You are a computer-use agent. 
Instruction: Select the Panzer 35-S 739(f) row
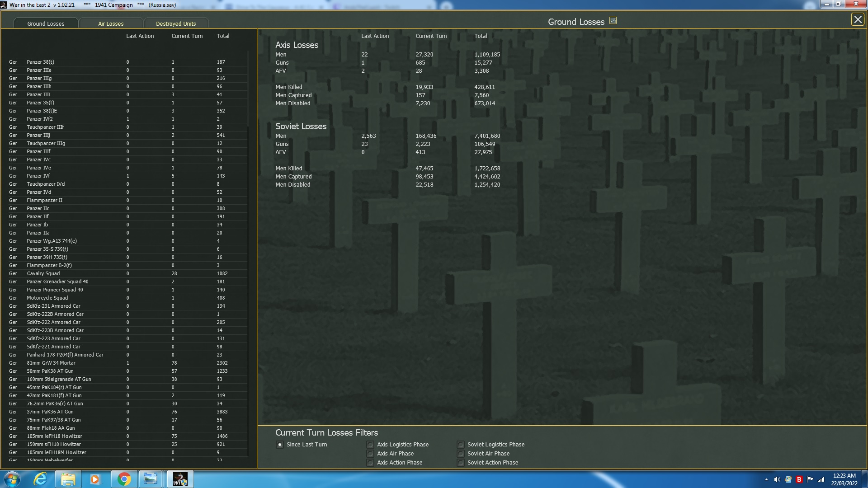point(127,249)
